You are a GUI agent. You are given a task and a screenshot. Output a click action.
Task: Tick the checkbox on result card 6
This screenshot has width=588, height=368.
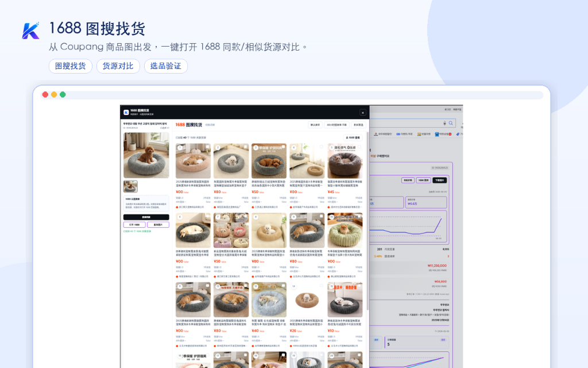pyautogui.click(x=207, y=216)
